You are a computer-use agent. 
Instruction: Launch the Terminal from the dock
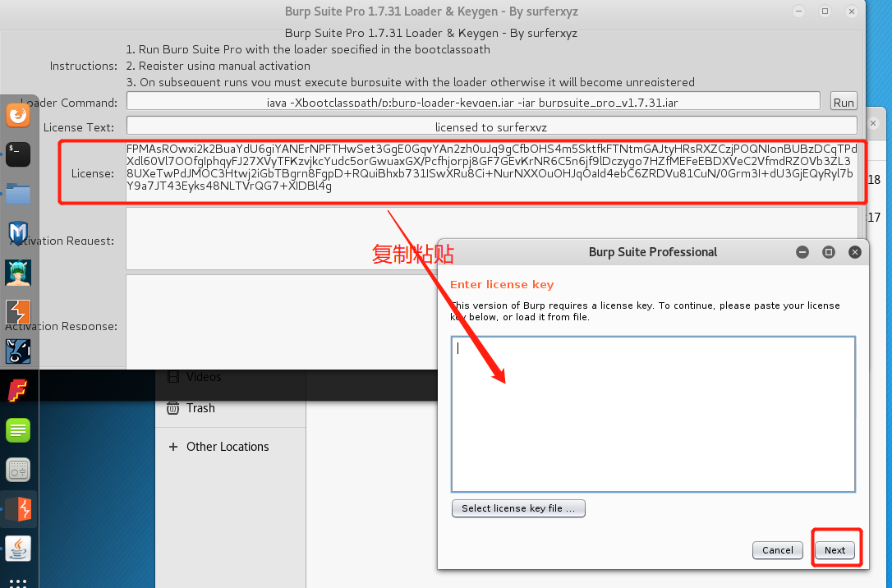pos(18,154)
